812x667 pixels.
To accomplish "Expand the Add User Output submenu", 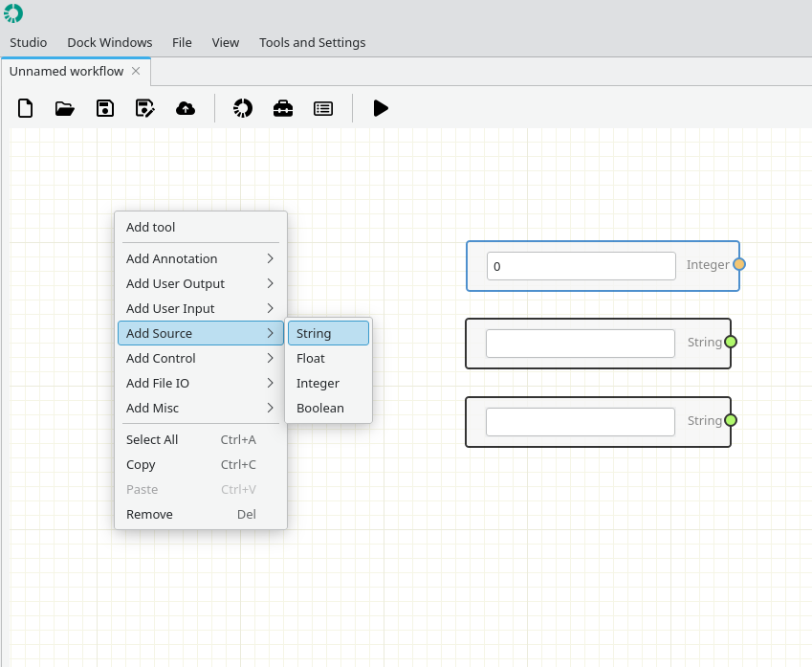I will (x=201, y=283).
